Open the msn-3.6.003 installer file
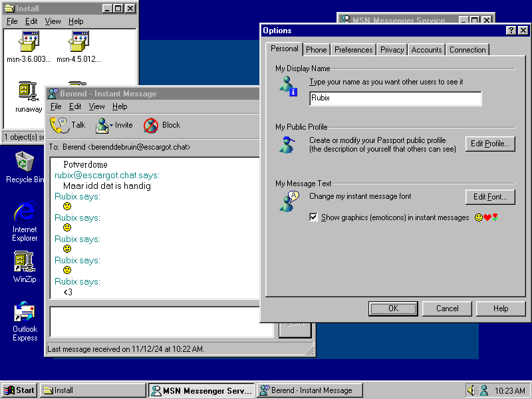 coord(29,43)
